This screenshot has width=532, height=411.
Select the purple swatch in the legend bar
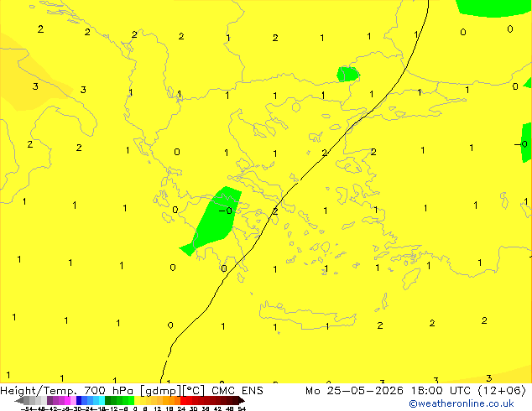(55, 400)
